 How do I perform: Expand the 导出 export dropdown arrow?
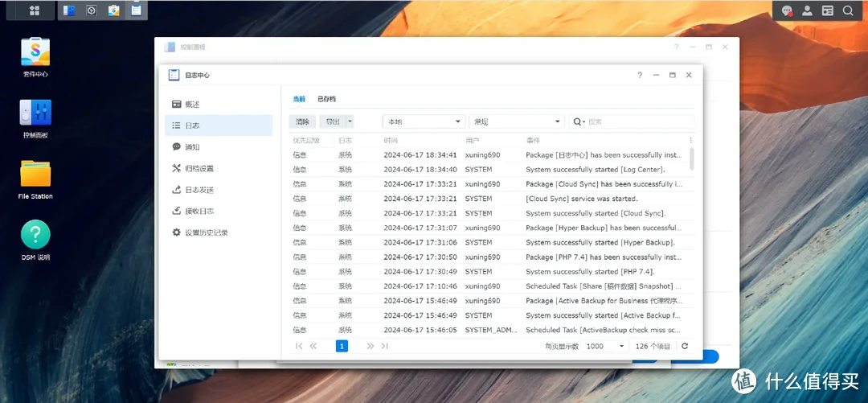pyautogui.click(x=350, y=121)
